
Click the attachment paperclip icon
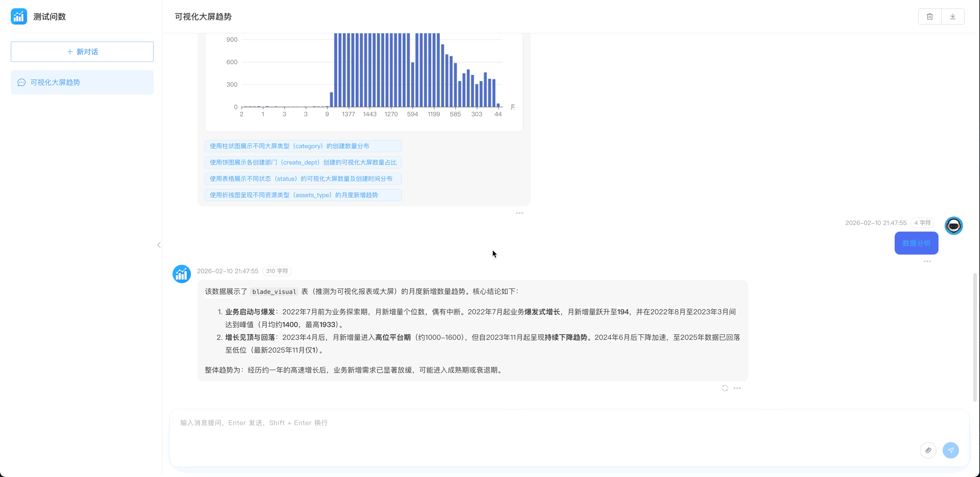[928, 450]
